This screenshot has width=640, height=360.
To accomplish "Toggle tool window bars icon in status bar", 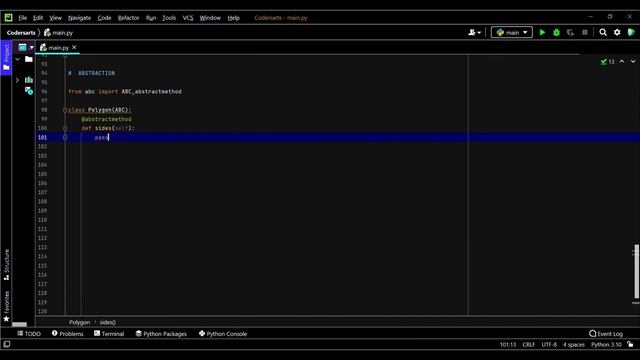I will click(7, 344).
